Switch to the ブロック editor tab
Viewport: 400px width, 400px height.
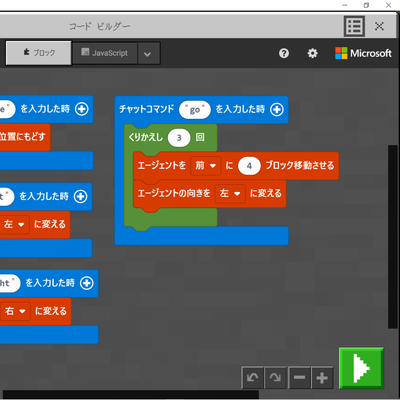coord(39,53)
